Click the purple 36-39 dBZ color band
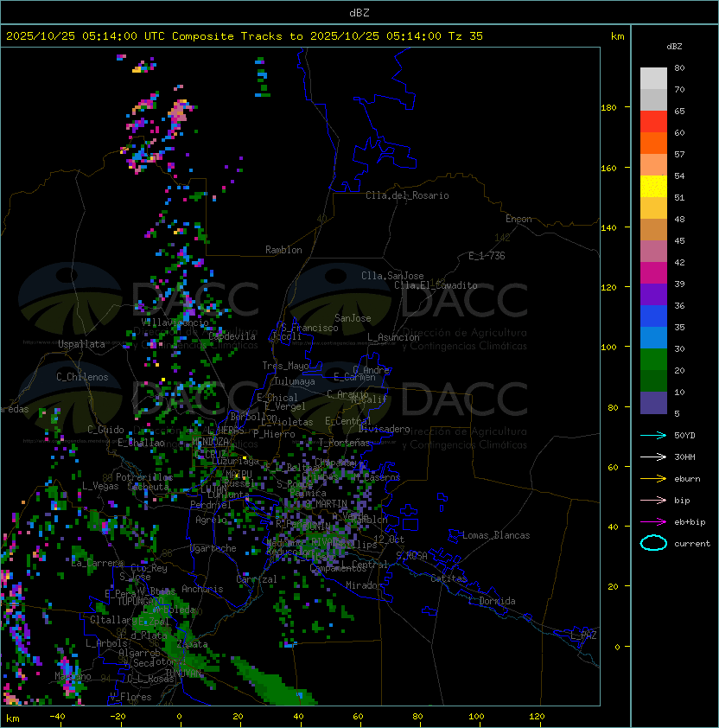719x728 pixels. click(x=653, y=294)
